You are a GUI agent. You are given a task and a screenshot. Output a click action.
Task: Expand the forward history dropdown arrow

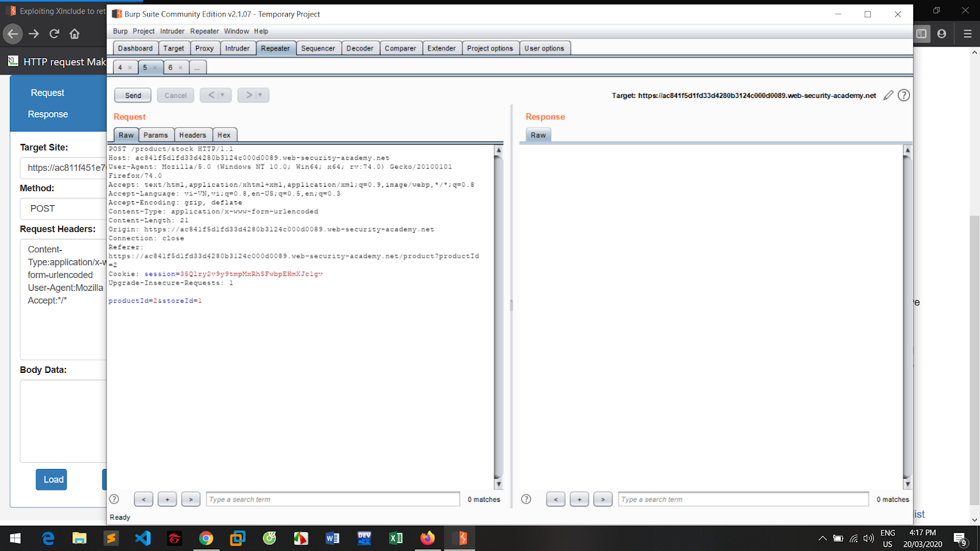[260, 95]
